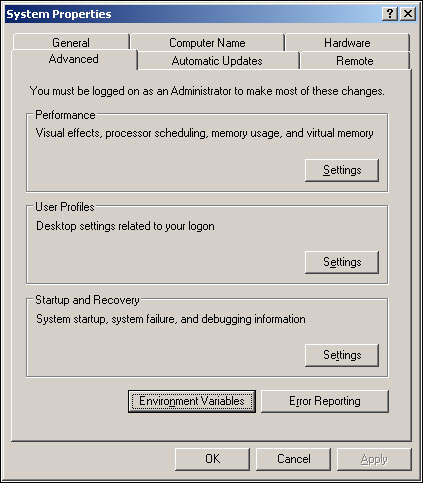Close the System Properties dialog

click(408, 14)
